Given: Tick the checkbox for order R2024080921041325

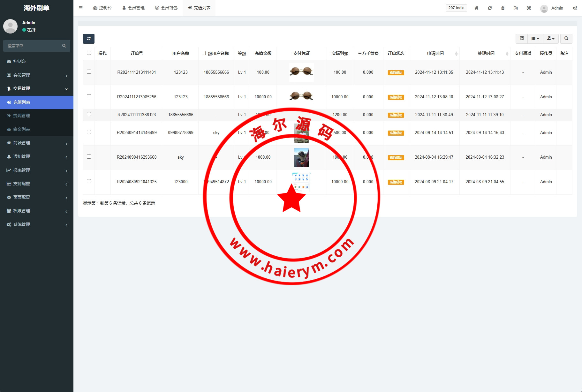Looking at the screenshot, I should tap(89, 181).
